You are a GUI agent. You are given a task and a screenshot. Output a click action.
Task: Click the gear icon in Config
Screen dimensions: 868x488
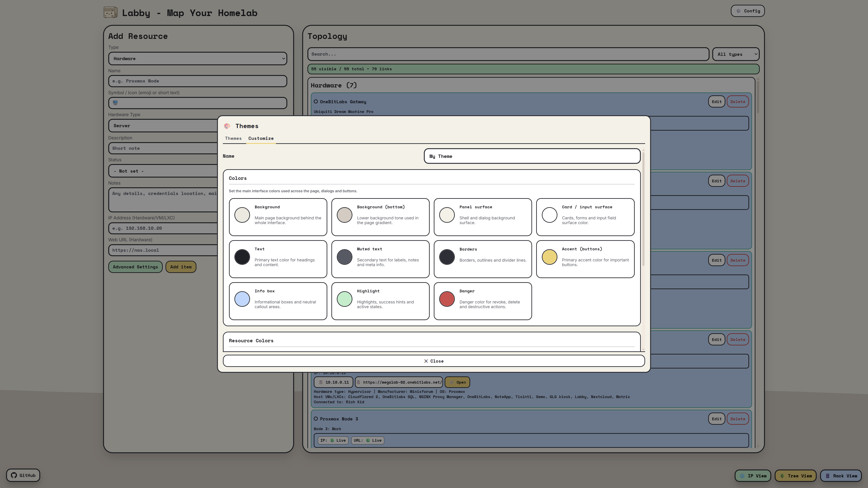pyautogui.click(x=738, y=11)
